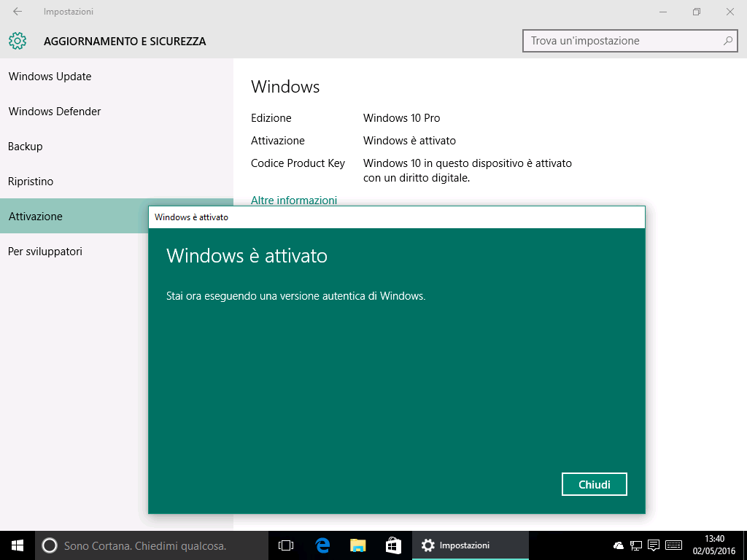
Task: Launch Microsoft Edge from the taskbar
Action: (x=322, y=545)
